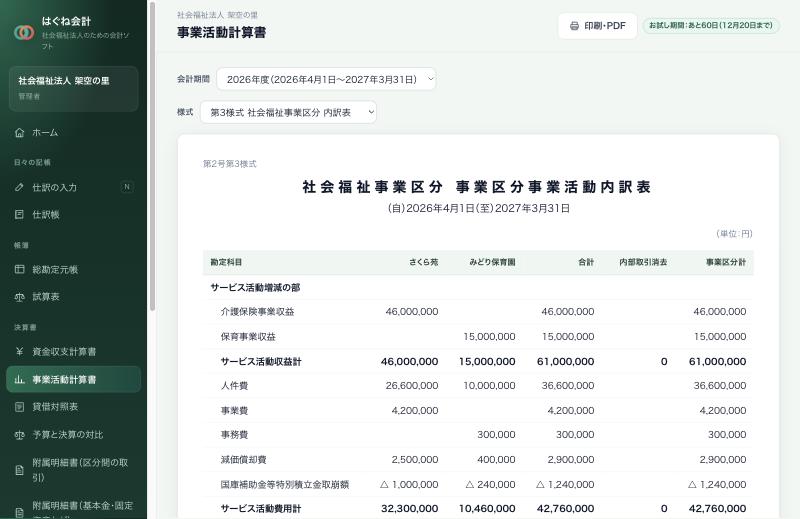Click the sidebar vertical scrollbar
Viewport: 800px width, 519px height.
click(x=152, y=158)
